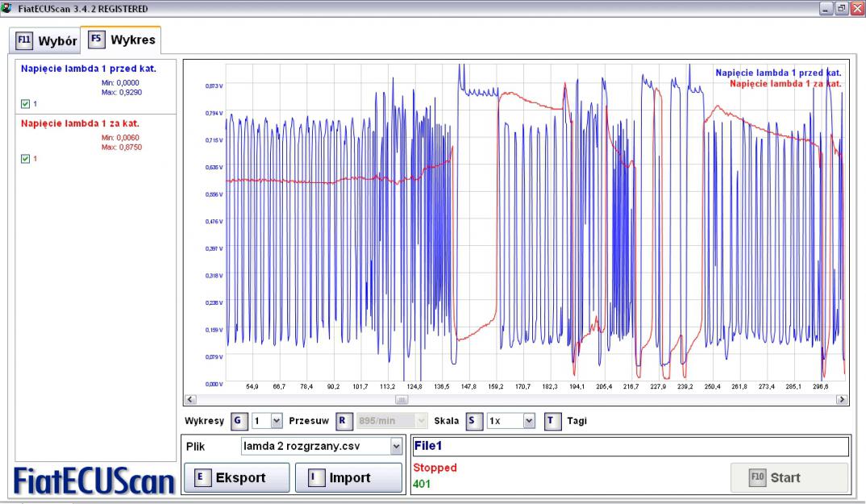Click the FiatECUScan app icon in title bar
The height and width of the screenshot is (504, 866).
pos(7,7)
